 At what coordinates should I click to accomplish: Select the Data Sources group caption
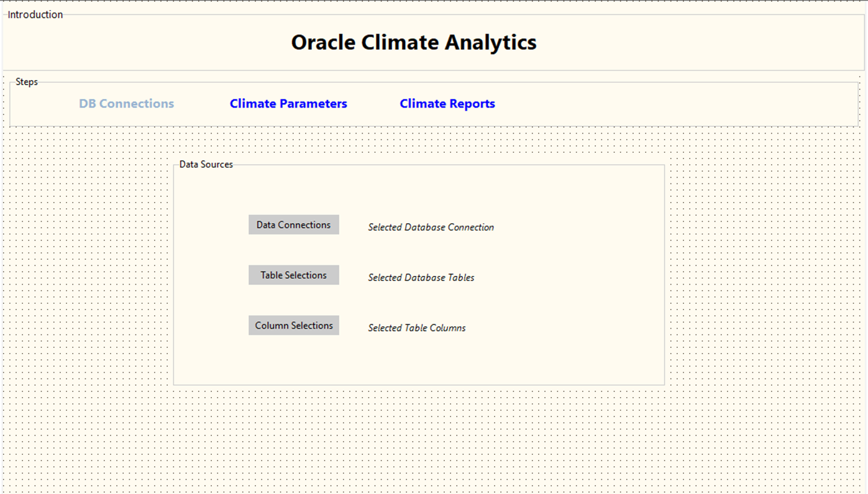206,165
